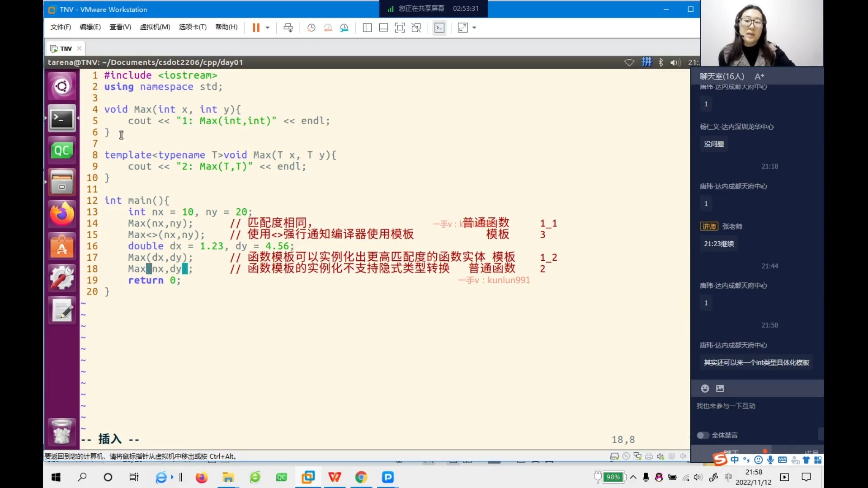Take a snapshot of the VM
The image size is (868, 488).
coord(311,28)
